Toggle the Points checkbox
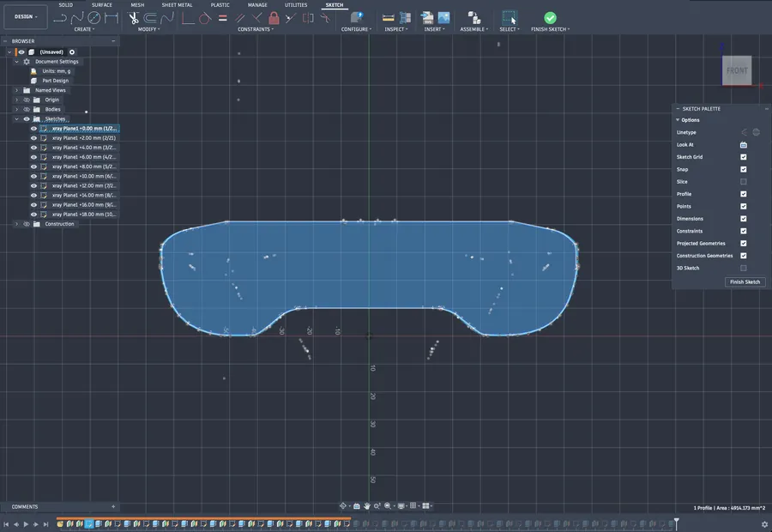The height and width of the screenshot is (532, 772). tap(744, 207)
